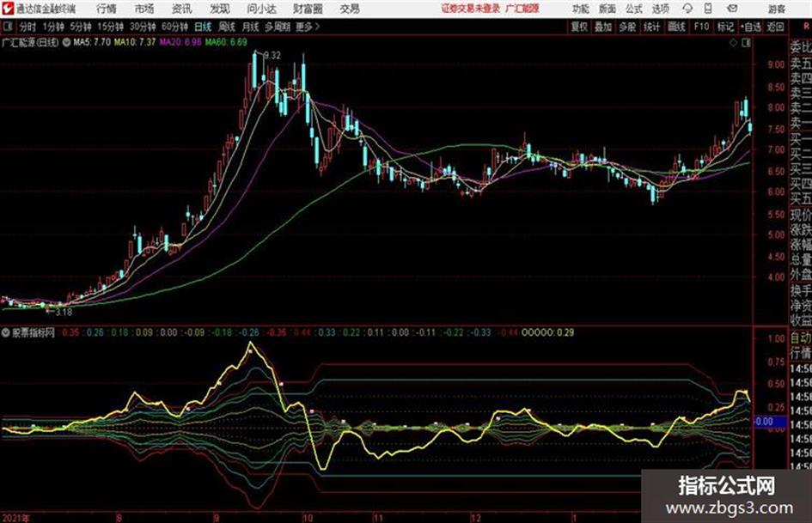Switch to the 分时 period tab
This screenshot has width=812, height=523.
coord(27,27)
